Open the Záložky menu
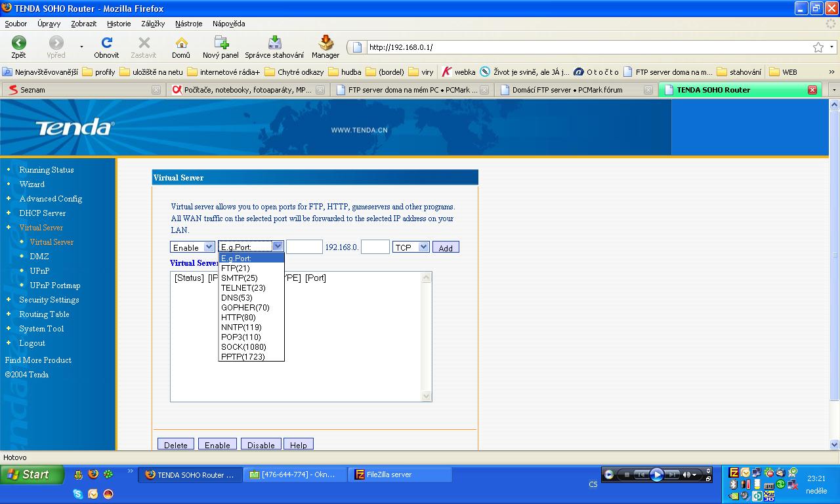Screen dimensions: 840x504 (x=153, y=24)
